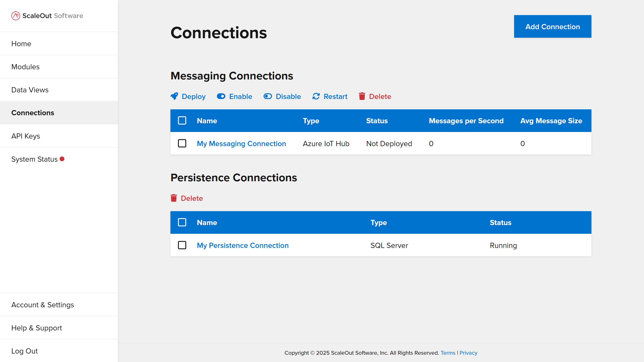This screenshot has width=644, height=362.
Task: Click the Azure IoT Hub cell
Action: pyautogui.click(x=326, y=144)
